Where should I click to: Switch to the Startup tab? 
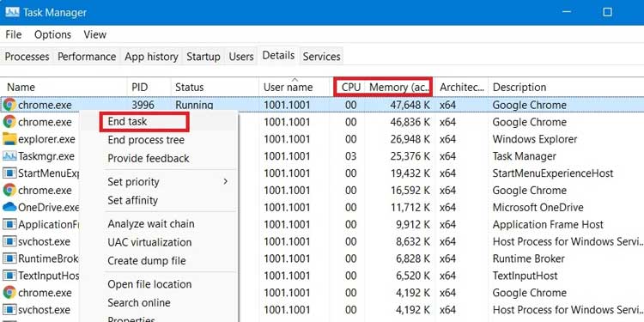(204, 57)
